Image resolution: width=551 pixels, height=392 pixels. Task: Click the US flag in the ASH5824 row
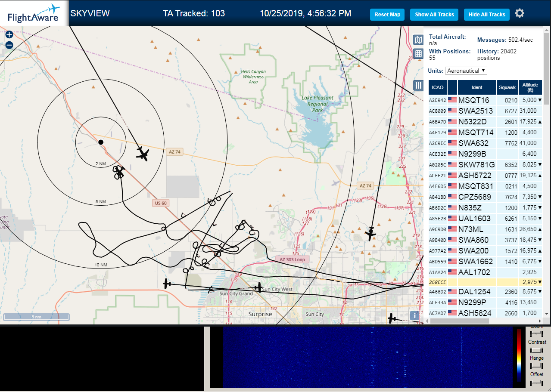coord(452,313)
